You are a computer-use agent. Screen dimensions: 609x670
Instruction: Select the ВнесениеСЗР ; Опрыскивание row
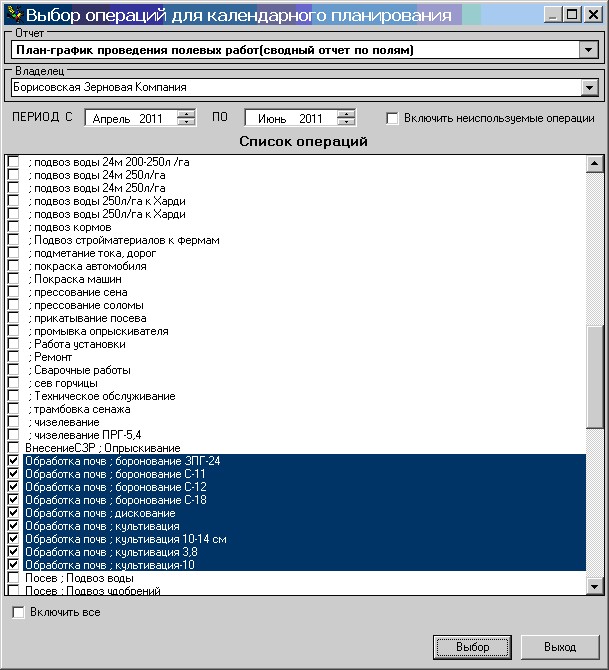105,448
